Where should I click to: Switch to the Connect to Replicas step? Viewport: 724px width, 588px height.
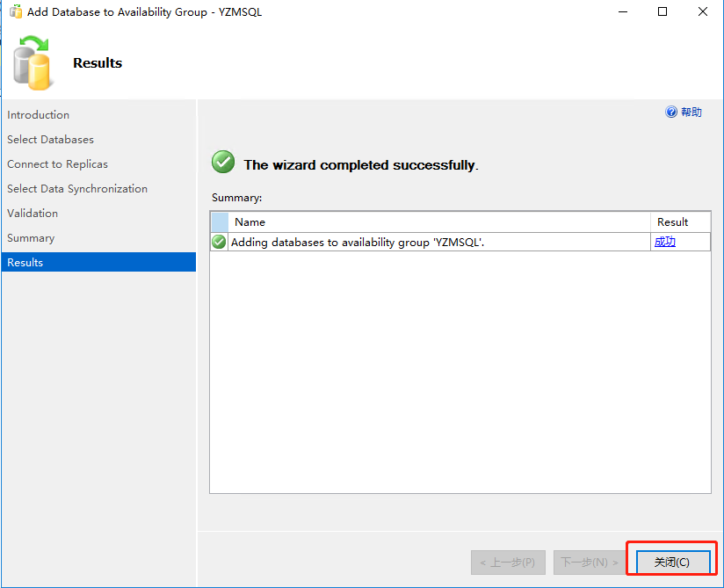57,164
